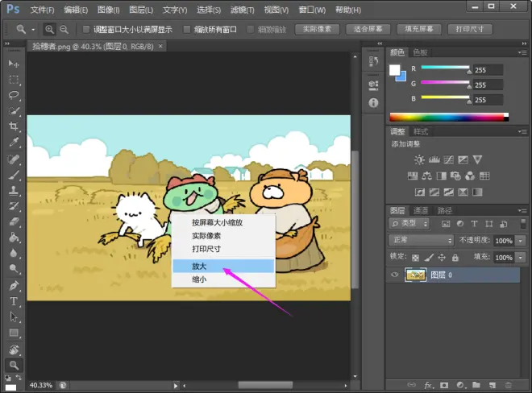Click zoom in mode in options bar
532x393 pixels.
49,30
